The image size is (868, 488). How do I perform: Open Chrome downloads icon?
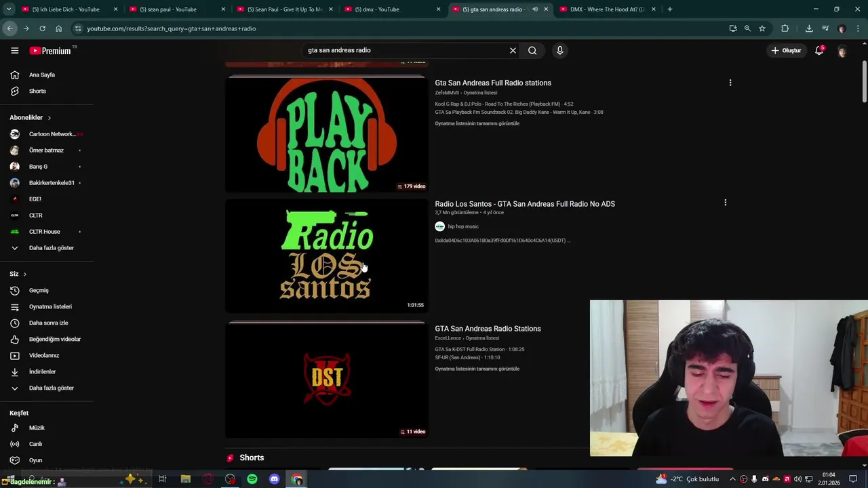pos(809,28)
